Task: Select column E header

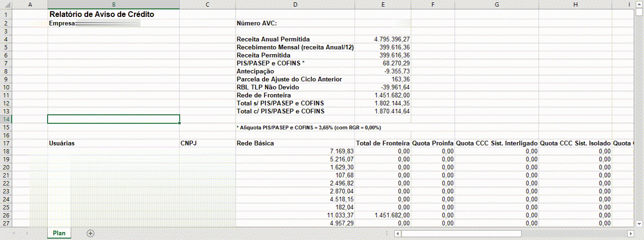Action: coord(383,4)
